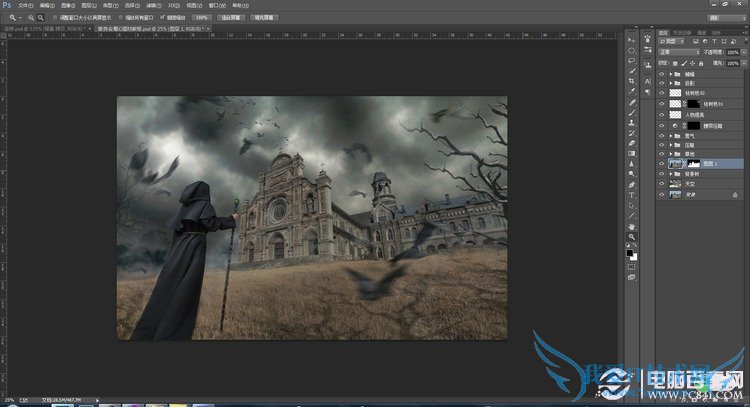Click the Quick Mask mode icon
750x407 pixels.
click(632, 267)
